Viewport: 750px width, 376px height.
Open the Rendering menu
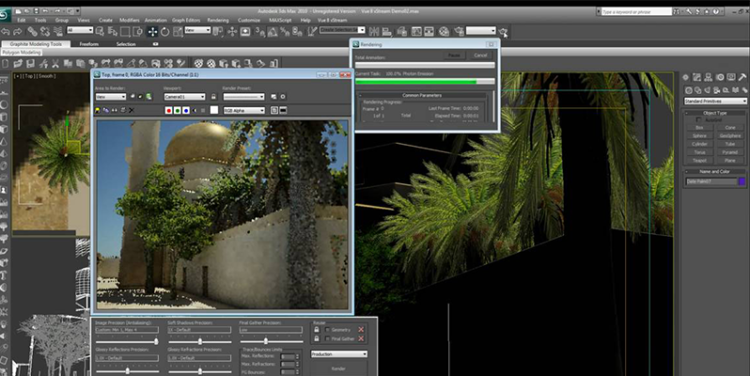(x=218, y=20)
